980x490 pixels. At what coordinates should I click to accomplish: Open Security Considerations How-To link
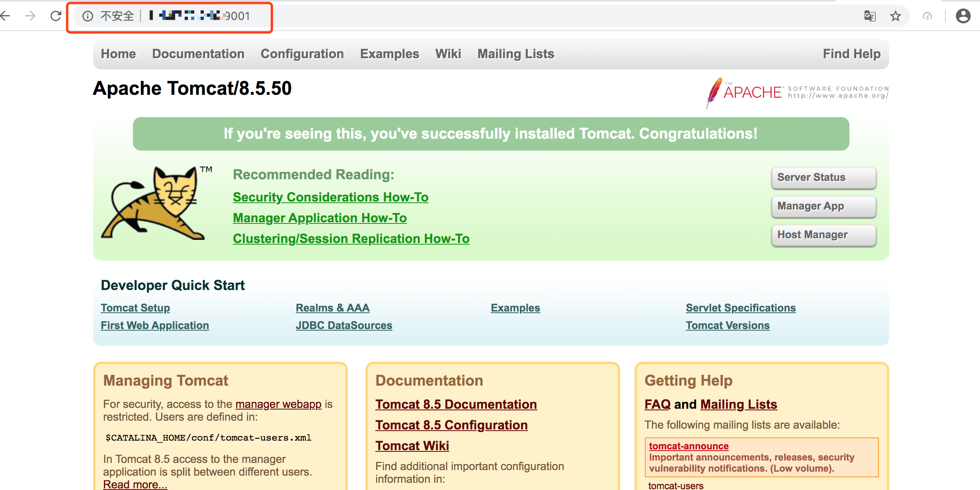tap(330, 197)
